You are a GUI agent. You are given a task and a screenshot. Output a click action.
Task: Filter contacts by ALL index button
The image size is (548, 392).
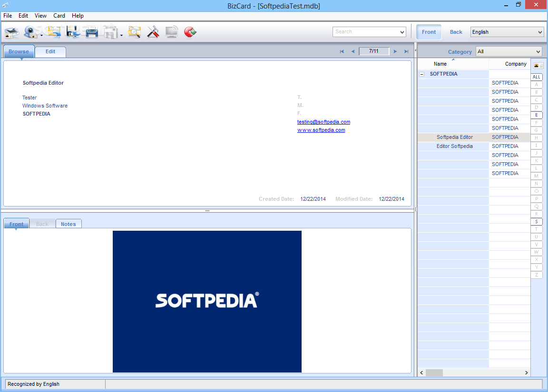[537, 77]
